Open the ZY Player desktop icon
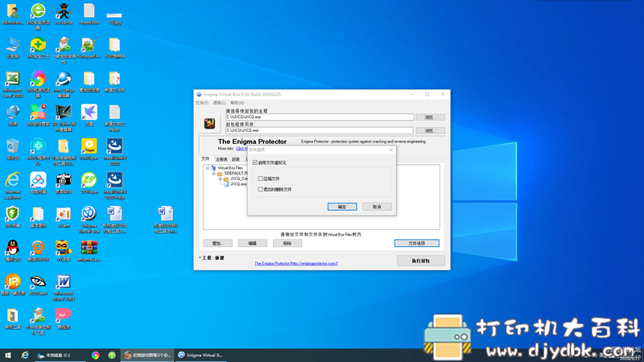The height and width of the screenshot is (362, 644). pos(89,183)
